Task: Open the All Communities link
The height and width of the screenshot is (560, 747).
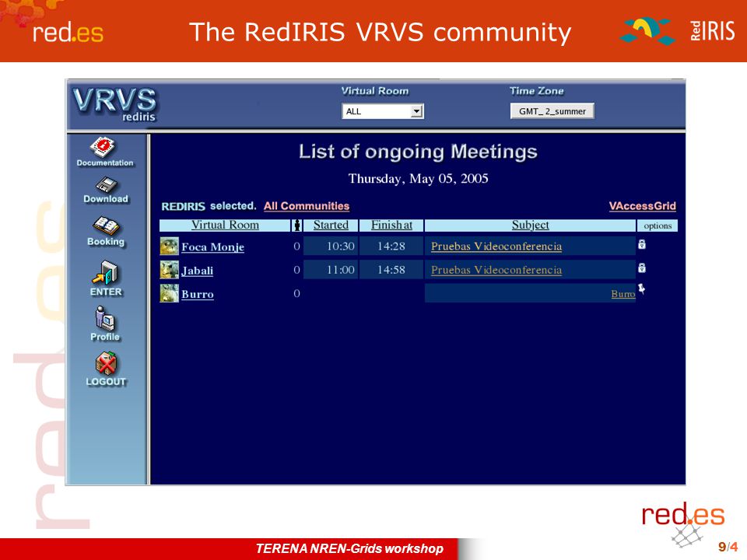Action: (307, 206)
